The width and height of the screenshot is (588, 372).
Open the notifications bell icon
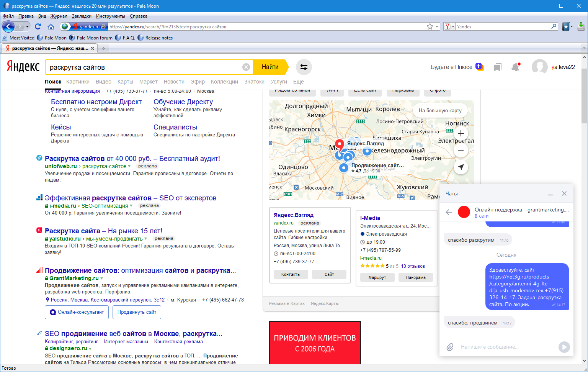coord(515,67)
